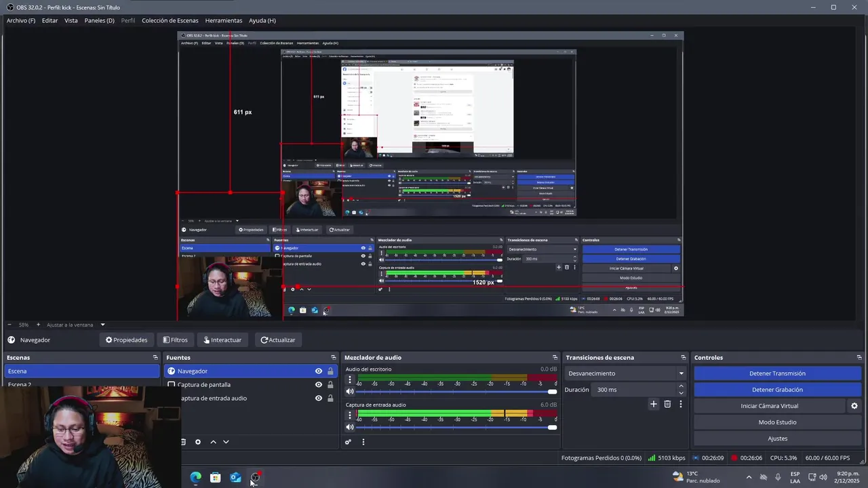Open virtual camera settings gear
The image size is (868, 488).
[x=854, y=406]
